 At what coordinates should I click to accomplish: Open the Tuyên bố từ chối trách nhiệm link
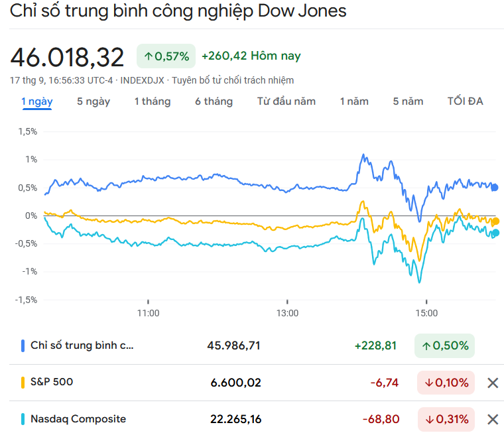[233, 80]
